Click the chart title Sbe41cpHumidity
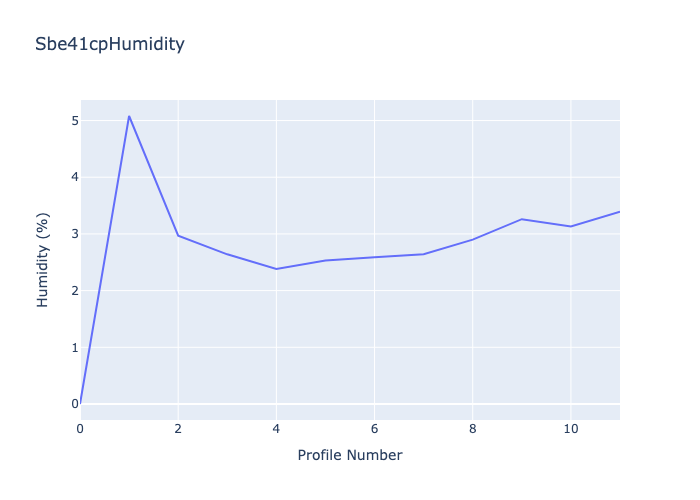The width and height of the screenshot is (700, 500). coord(109,44)
